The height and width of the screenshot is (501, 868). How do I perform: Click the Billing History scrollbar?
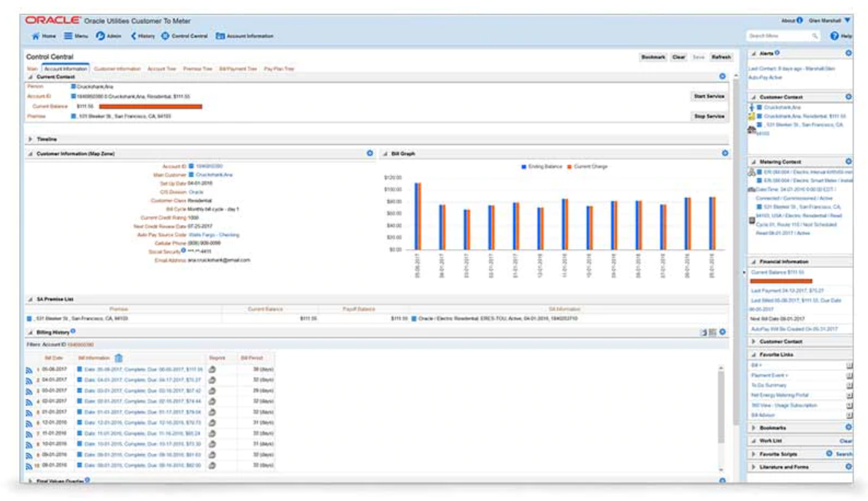tap(721, 407)
